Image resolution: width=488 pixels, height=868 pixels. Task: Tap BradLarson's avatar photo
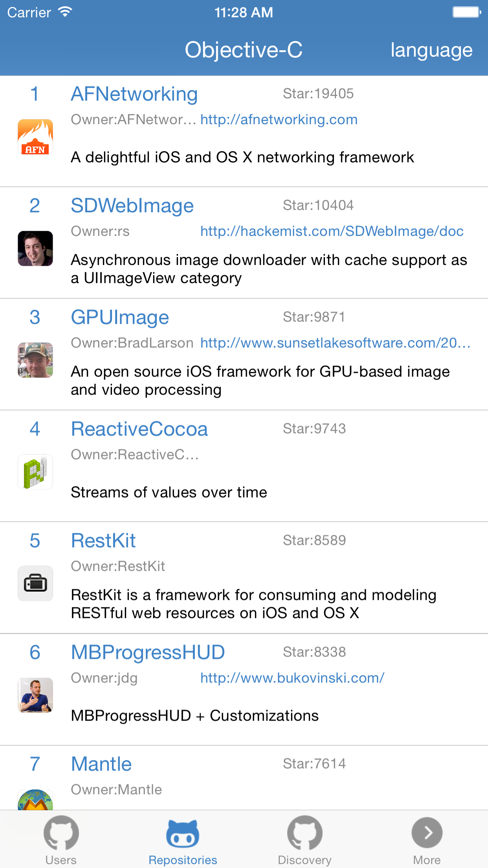pyautogui.click(x=35, y=360)
